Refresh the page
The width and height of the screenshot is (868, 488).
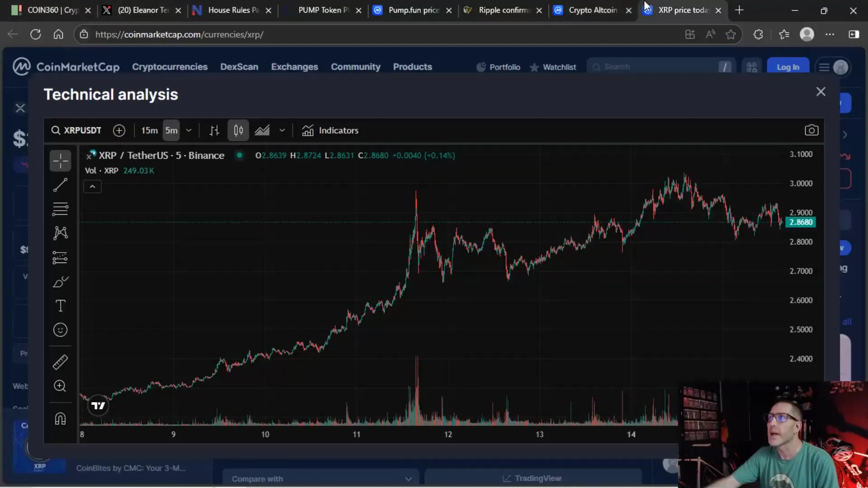(x=35, y=34)
